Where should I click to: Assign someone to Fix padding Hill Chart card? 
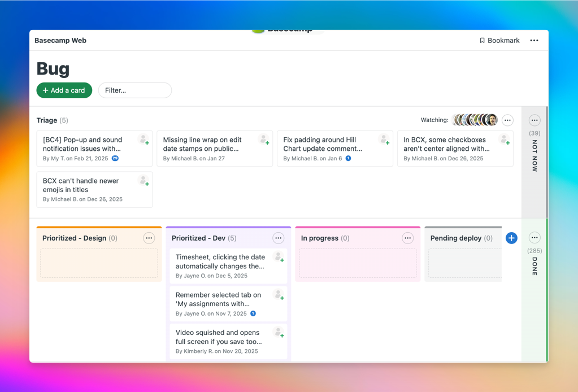click(384, 140)
